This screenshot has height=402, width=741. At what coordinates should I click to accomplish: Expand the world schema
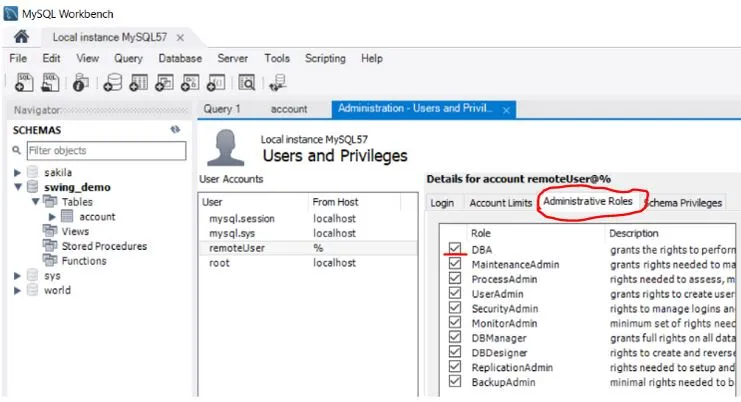point(17,291)
